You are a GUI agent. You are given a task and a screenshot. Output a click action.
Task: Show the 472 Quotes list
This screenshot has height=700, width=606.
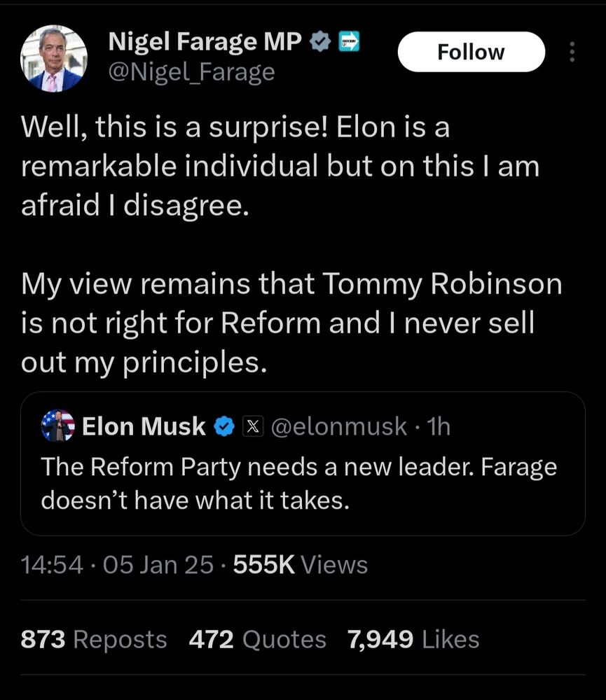pyautogui.click(x=257, y=639)
